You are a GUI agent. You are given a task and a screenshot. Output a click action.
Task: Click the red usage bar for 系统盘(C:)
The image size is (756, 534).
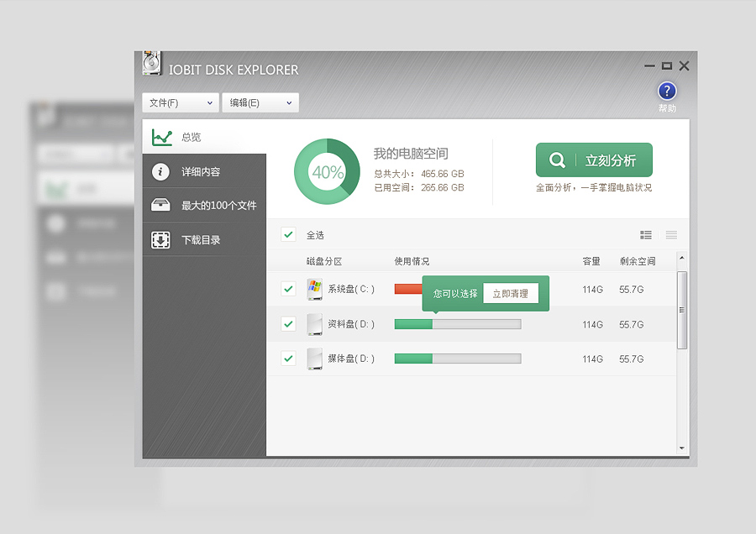408,289
